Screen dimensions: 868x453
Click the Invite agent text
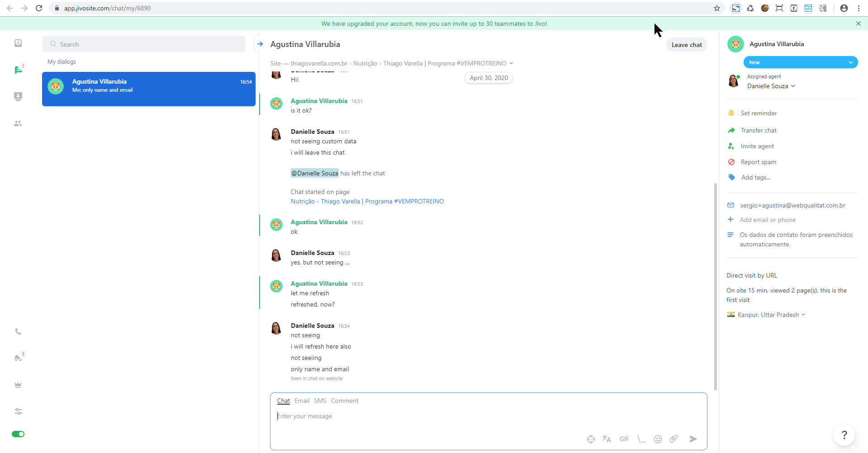[757, 146]
